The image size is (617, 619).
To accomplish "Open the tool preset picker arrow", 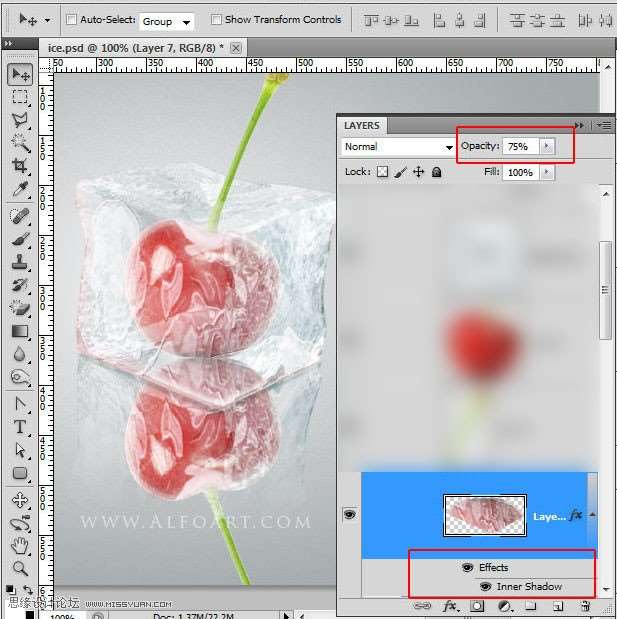I will point(48,20).
